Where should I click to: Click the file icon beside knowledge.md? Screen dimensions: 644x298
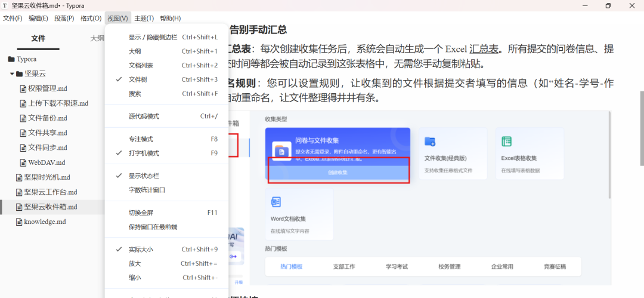click(x=19, y=222)
